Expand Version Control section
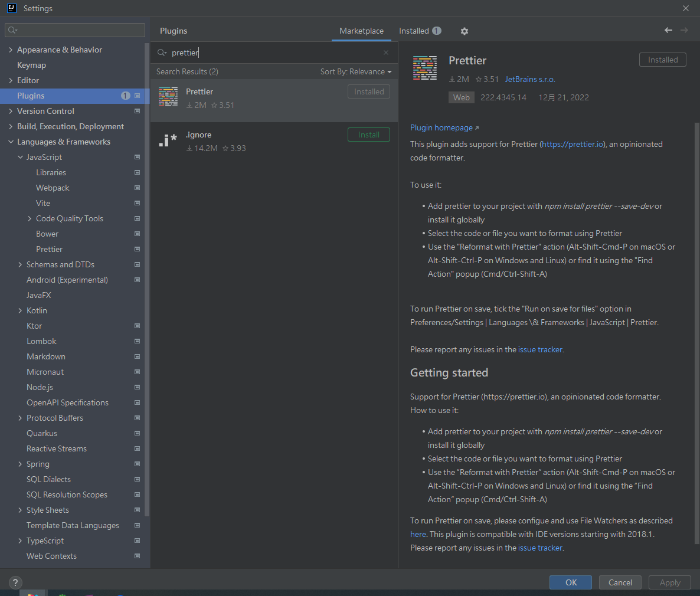Image resolution: width=700 pixels, height=596 pixels. pyautogui.click(x=11, y=111)
